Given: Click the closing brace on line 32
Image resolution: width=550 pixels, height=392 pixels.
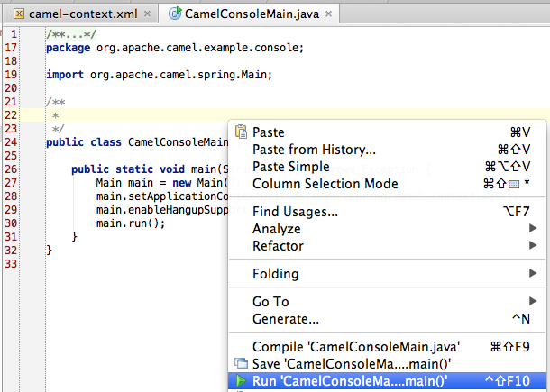Looking at the screenshot, I should 49,250.
